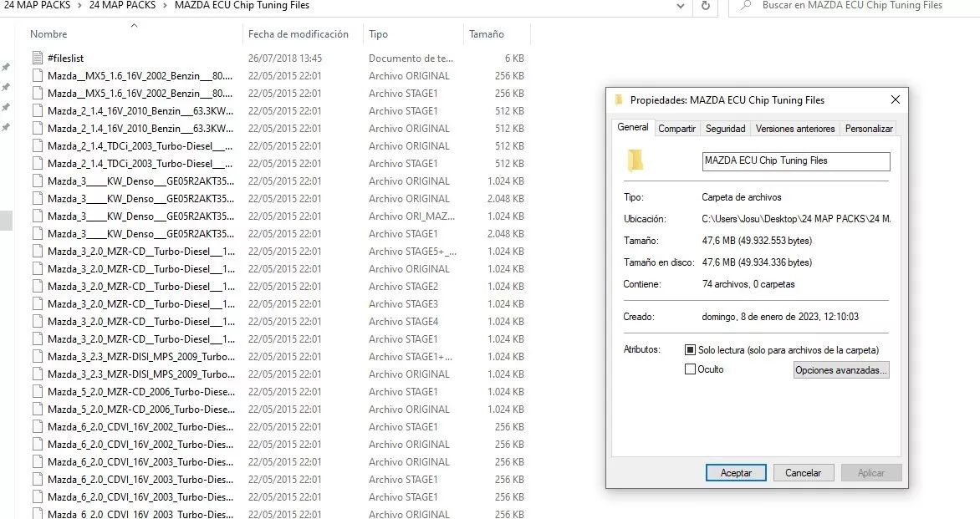The width and height of the screenshot is (980, 519).
Task: Click the folder icon in the Properties General tab
Action: click(x=635, y=160)
